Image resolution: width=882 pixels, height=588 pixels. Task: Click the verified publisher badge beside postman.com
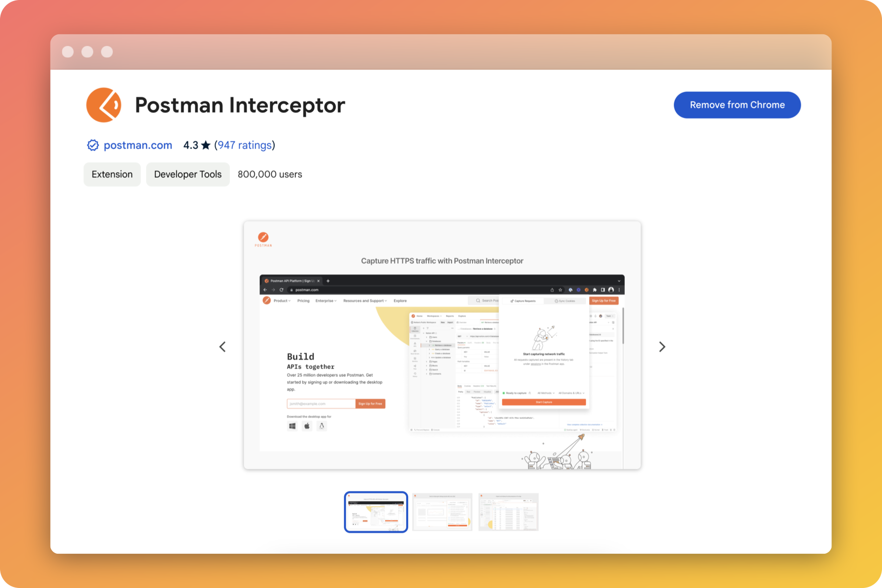(x=93, y=145)
